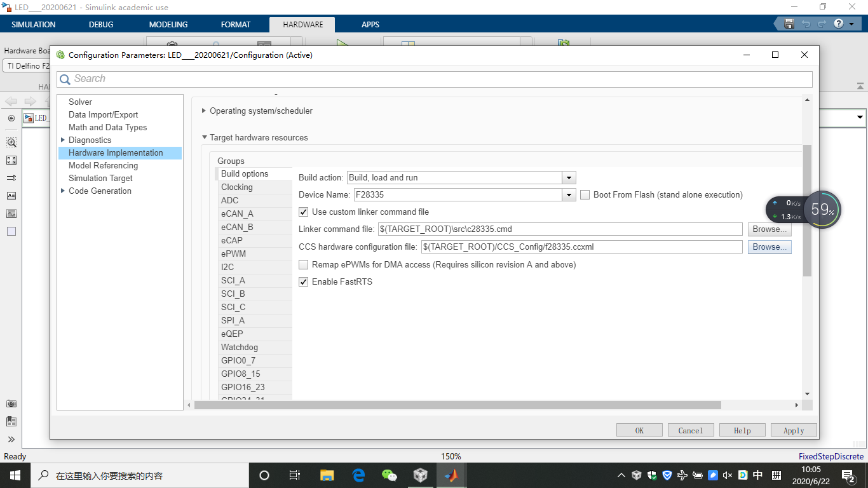Switch to the MODELING tab

168,25
